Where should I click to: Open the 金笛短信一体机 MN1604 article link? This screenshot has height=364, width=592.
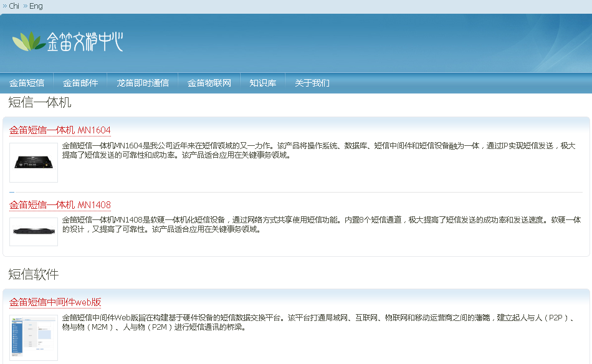[x=60, y=130]
